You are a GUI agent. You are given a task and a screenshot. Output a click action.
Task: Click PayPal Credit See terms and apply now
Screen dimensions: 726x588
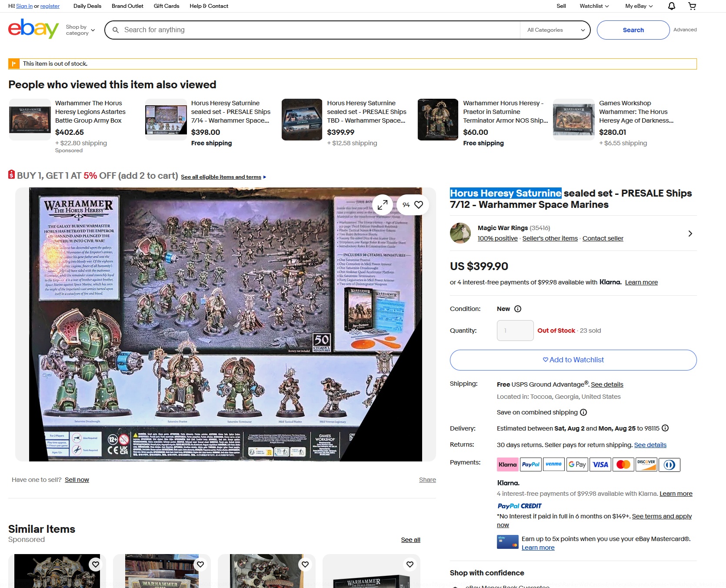594,521
